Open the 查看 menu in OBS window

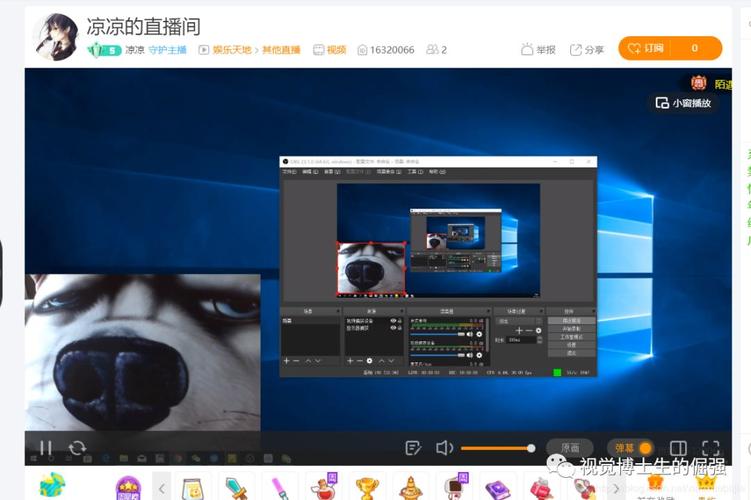[x=332, y=171]
